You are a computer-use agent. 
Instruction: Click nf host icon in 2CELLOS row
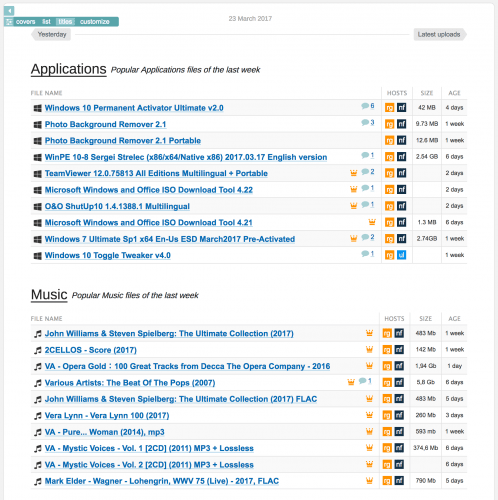click(x=399, y=350)
